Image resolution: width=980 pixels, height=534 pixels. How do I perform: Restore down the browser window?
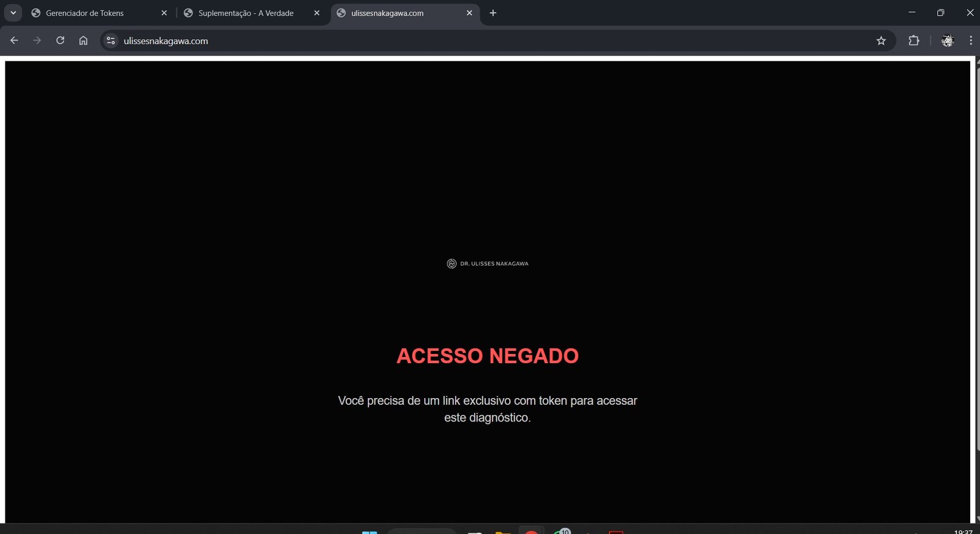click(941, 12)
